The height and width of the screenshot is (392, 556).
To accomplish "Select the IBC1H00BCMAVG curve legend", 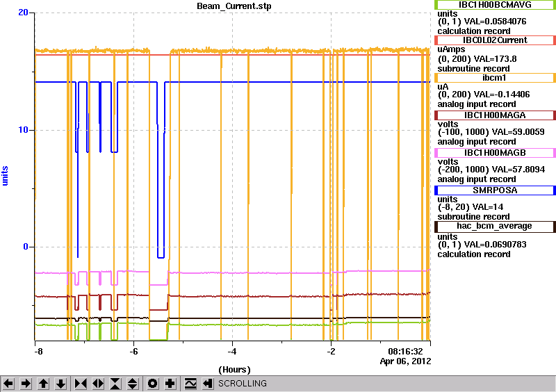I will [495, 5].
